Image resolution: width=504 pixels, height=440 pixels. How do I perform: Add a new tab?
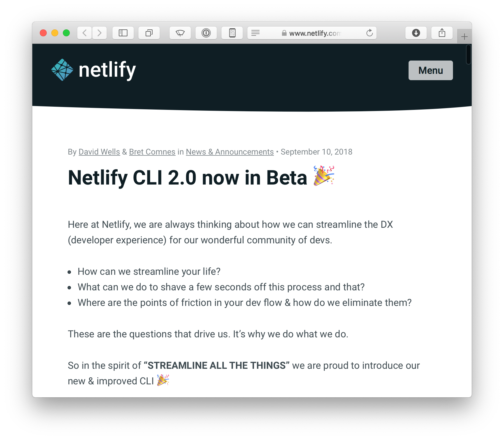pos(464,37)
